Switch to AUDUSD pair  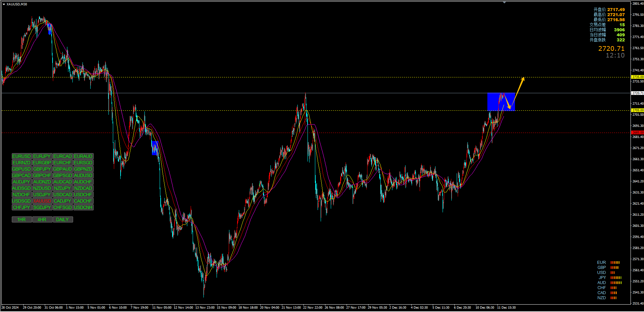[x=83, y=175]
